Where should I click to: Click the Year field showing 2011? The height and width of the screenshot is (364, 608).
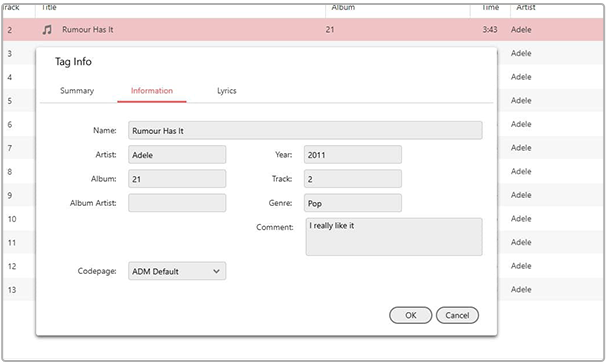352,155
